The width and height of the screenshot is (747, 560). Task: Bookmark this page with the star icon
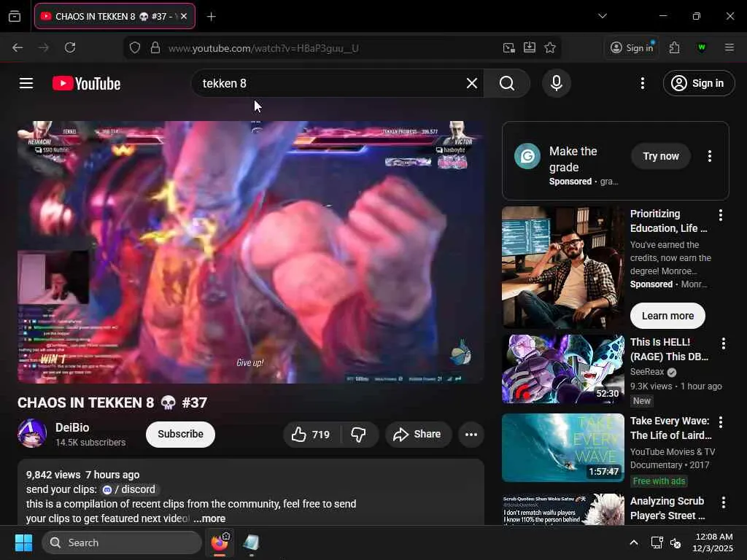point(550,47)
